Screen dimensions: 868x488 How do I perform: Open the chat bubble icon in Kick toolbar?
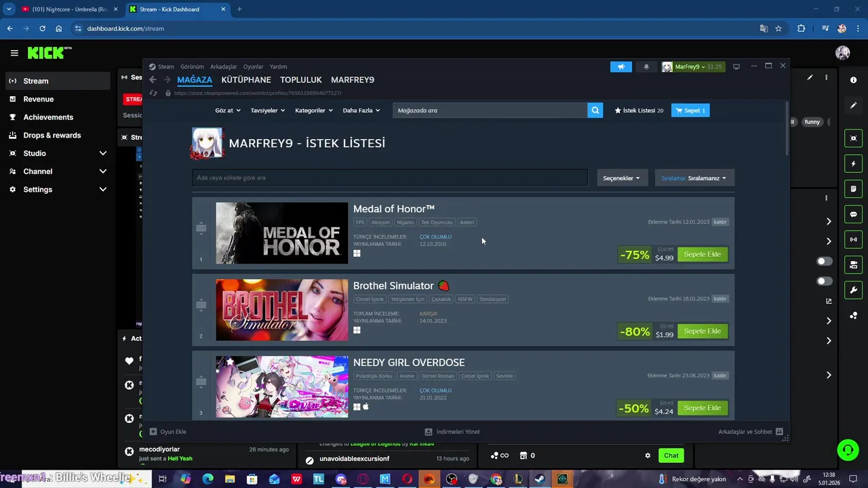click(853, 214)
